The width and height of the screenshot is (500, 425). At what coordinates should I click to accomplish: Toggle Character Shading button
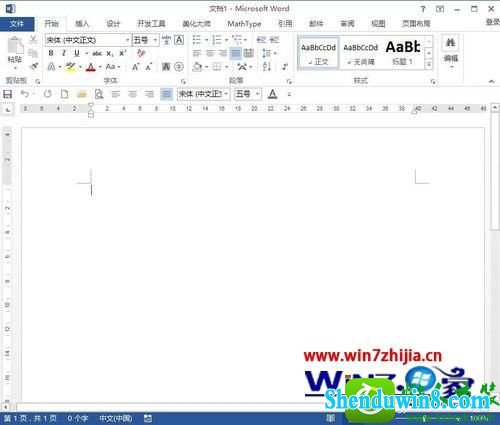coord(166,67)
